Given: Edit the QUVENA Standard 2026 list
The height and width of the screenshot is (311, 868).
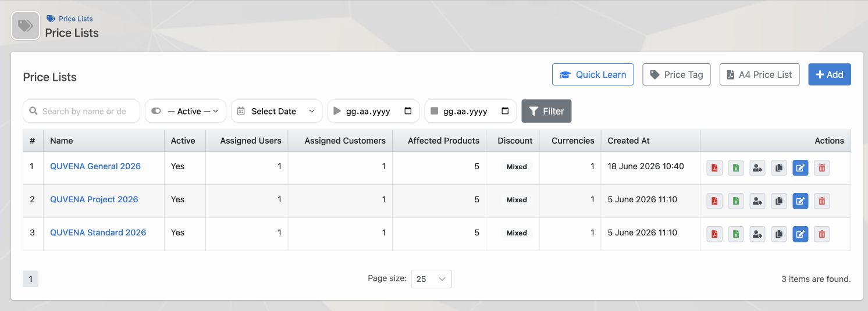Looking at the screenshot, I should click(x=801, y=234).
